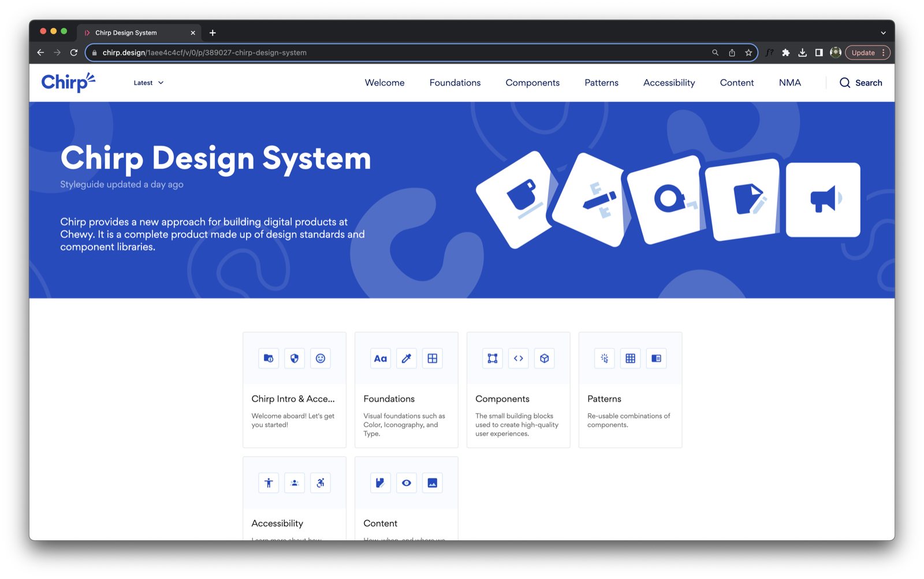Click the font extension f? icon
924x579 pixels.
coord(770,53)
